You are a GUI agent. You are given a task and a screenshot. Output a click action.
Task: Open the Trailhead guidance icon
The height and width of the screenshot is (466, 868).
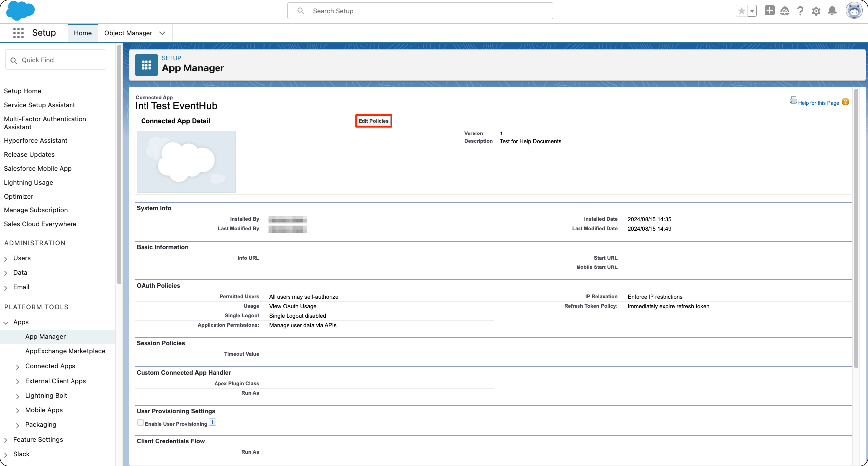[785, 11]
